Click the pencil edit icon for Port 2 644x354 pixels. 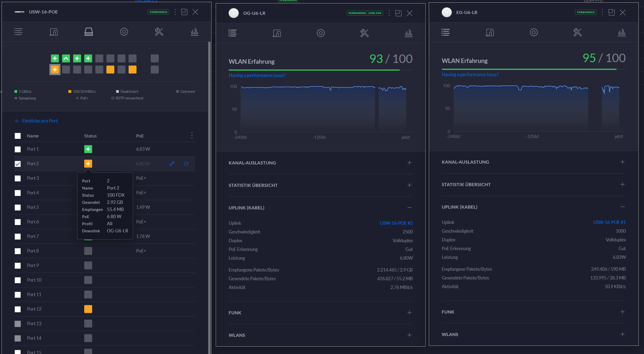pyautogui.click(x=172, y=164)
